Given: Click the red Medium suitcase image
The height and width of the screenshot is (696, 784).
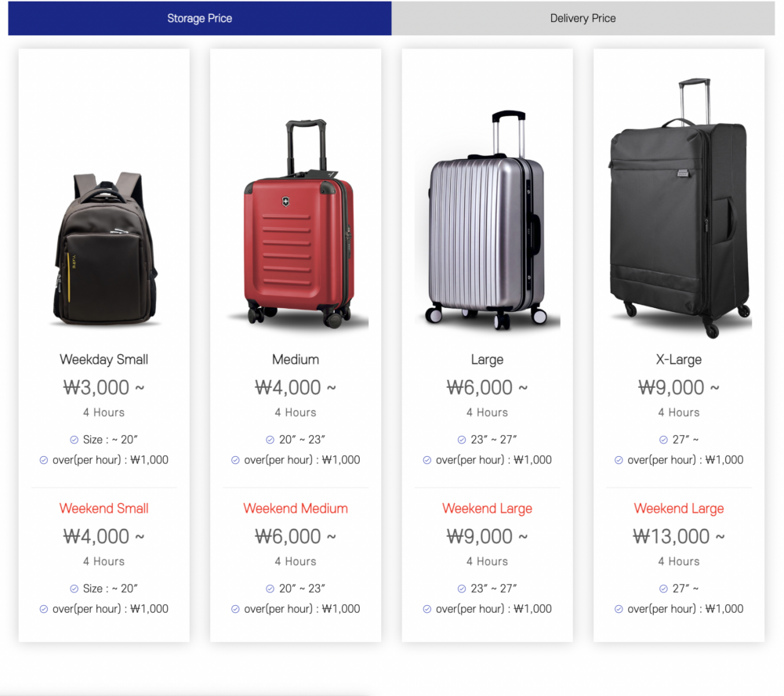Looking at the screenshot, I should [x=296, y=224].
